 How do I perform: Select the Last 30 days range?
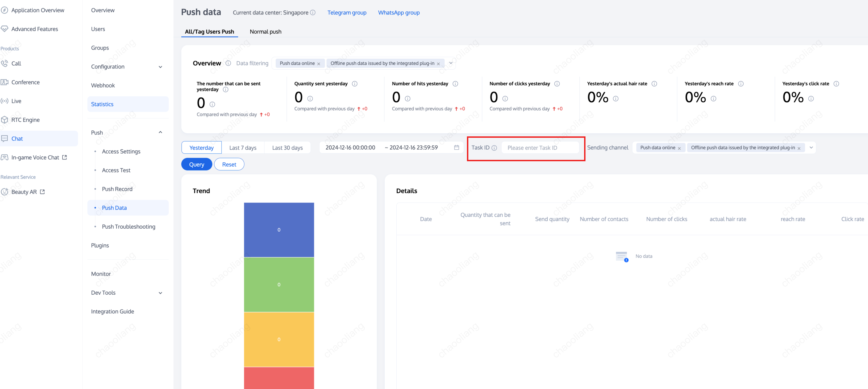[x=287, y=147]
